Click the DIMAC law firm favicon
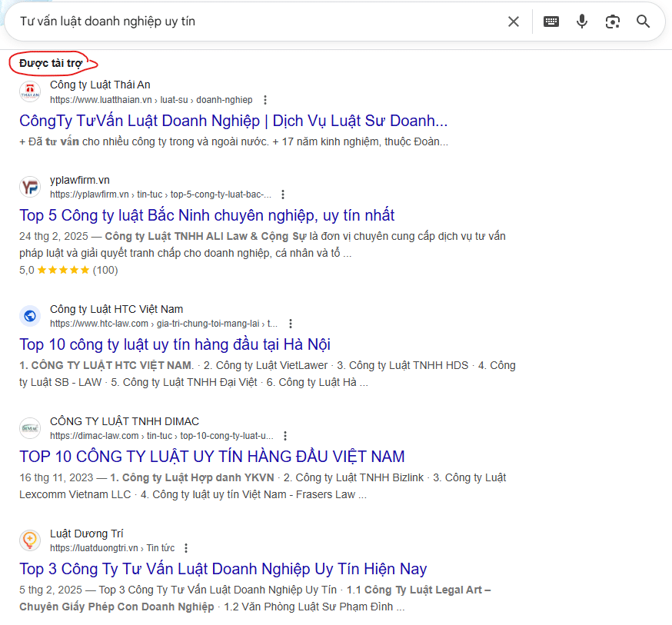The width and height of the screenshot is (672, 625). [x=30, y=428]
